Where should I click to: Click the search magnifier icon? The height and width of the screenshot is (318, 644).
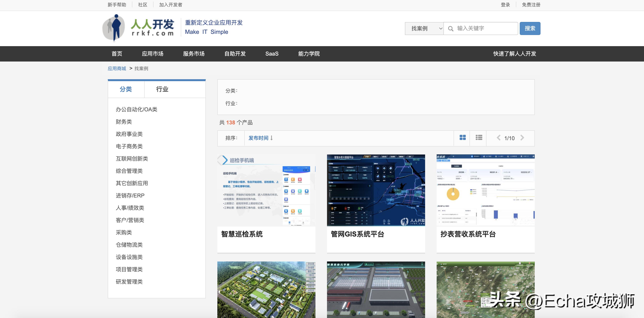[451, 28]
